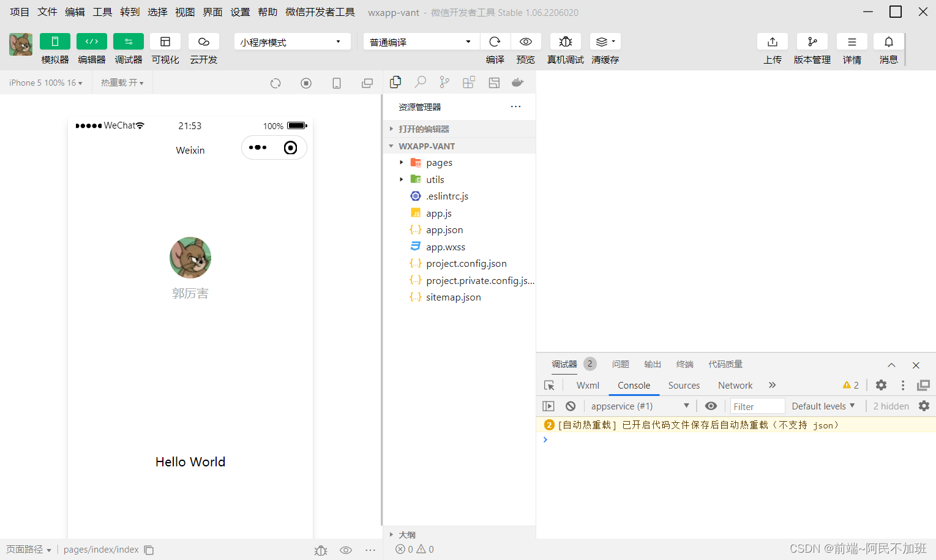Refresh the simulator
Screen dimensions: 936x560
click(275, 83)
